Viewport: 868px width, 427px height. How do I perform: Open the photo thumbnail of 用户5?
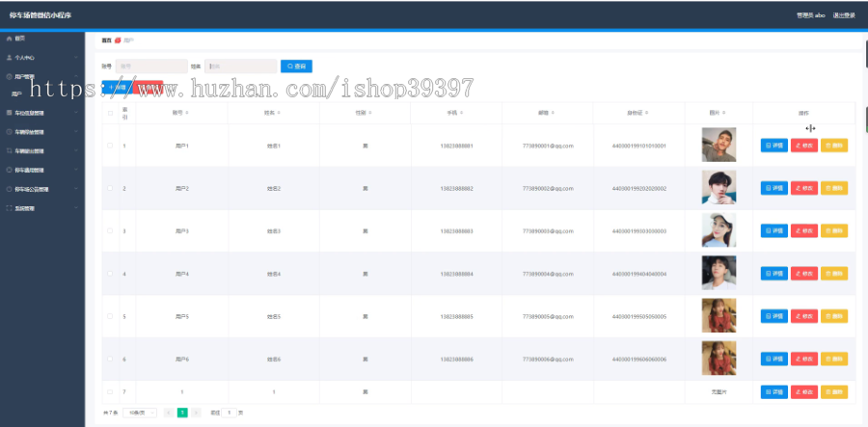pos(719,315)
